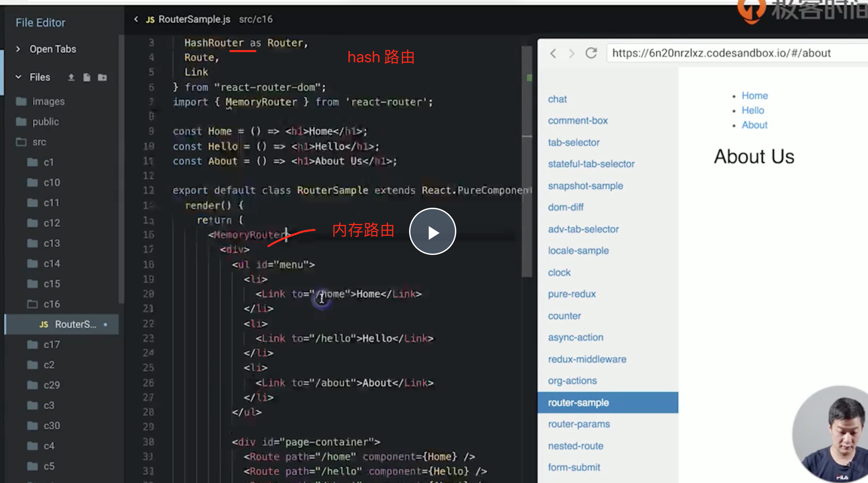
Task: Click the code editor vertical scrollbar
Action: click(526, 162)
